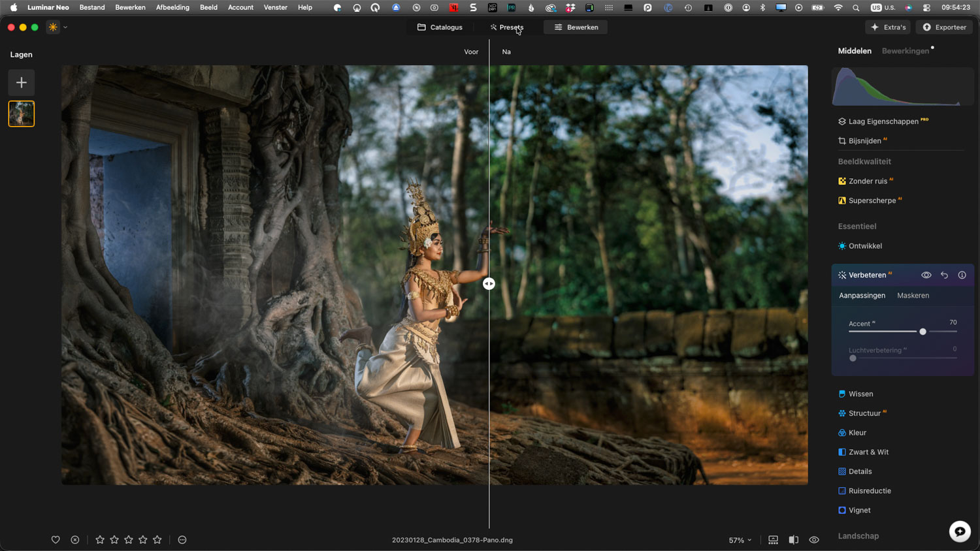Viewport: 980px width, 551px height.
Task: Open the Ruisreductie tool
Action: click(865, 491)
